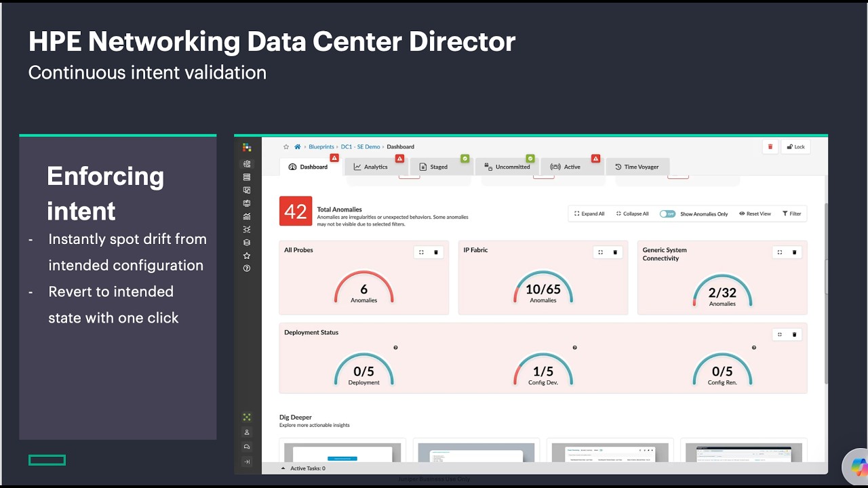Click the Expand All button

click(589, 213)
